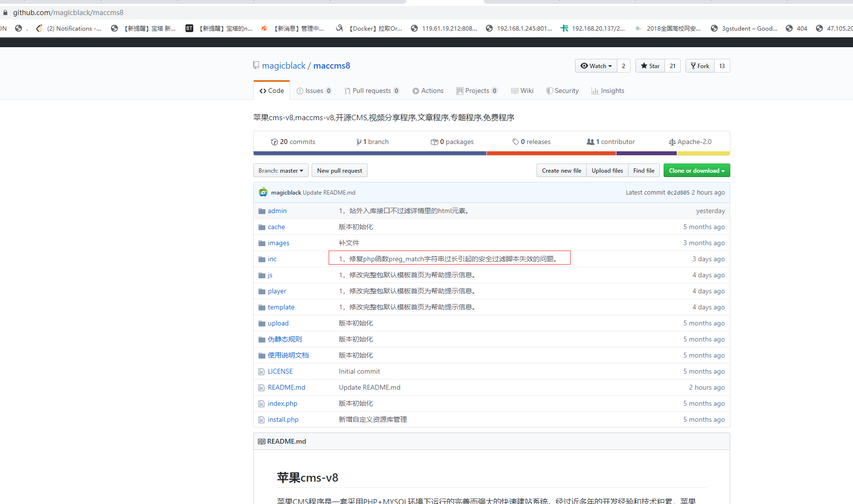
Task: Open the 伪静态规则 folder
Action: click(285, 340)
